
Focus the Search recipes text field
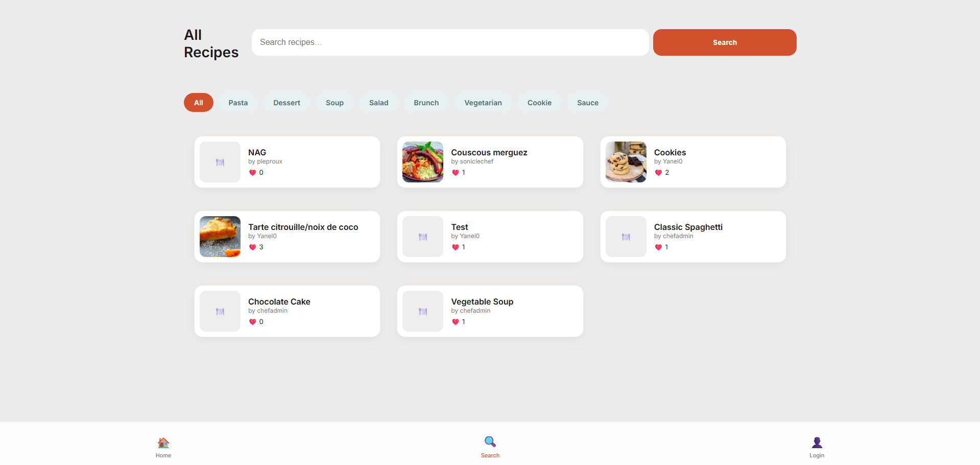click(x=450, y=42)
